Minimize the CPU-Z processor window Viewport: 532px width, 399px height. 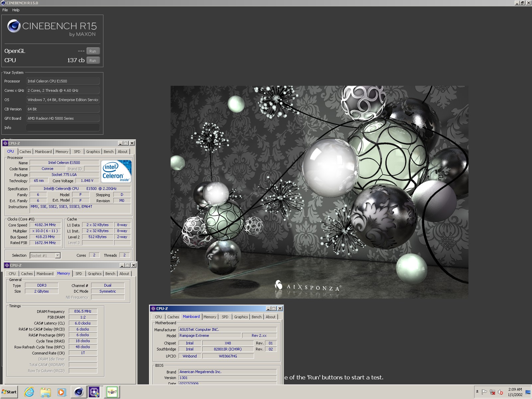coord(120,143)
